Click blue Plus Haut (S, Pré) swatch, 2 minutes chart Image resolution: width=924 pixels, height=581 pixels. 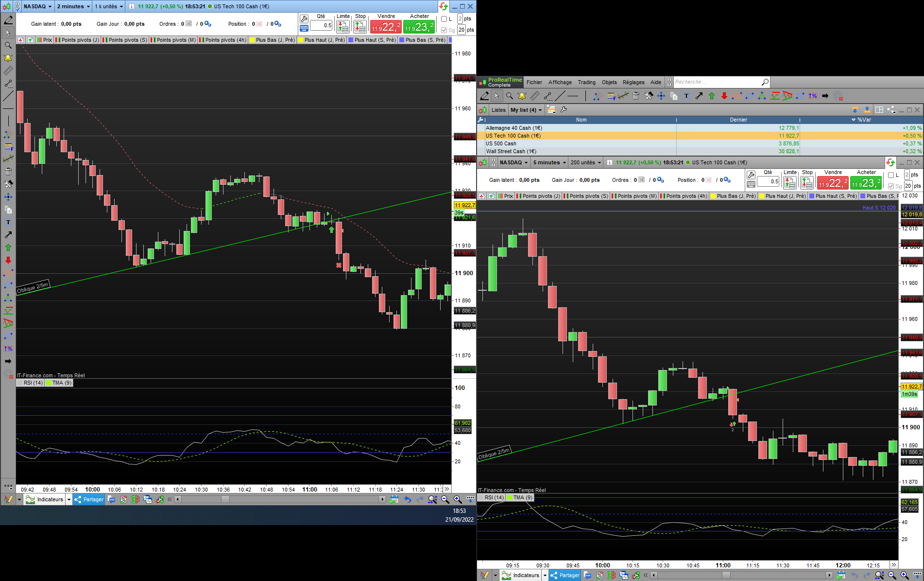351,40
